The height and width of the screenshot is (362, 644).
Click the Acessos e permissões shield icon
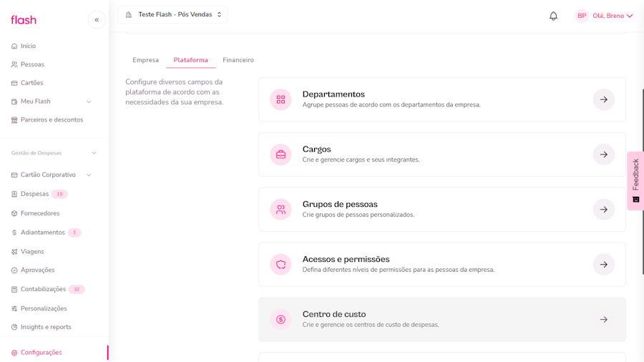(281, 264)
